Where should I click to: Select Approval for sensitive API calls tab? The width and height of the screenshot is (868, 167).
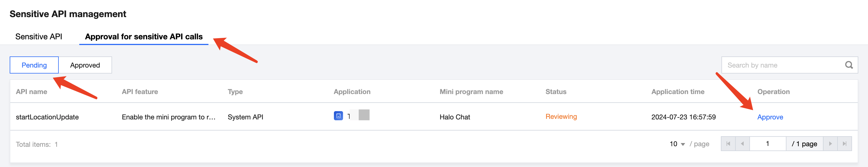pyautogui.click(x=143, y=37)
